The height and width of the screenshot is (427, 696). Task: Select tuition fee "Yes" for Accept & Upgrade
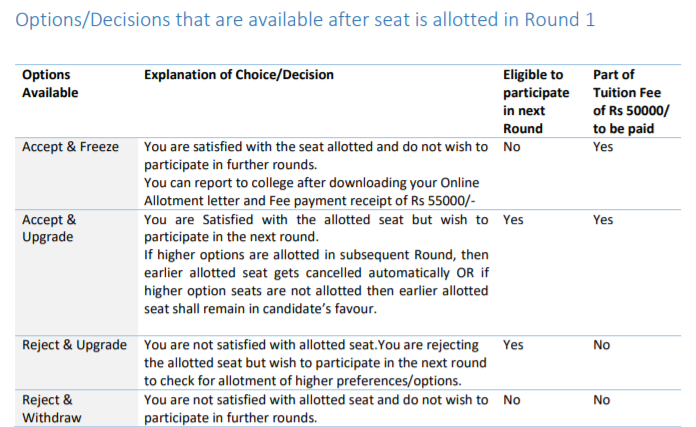(x=603, y=219)
